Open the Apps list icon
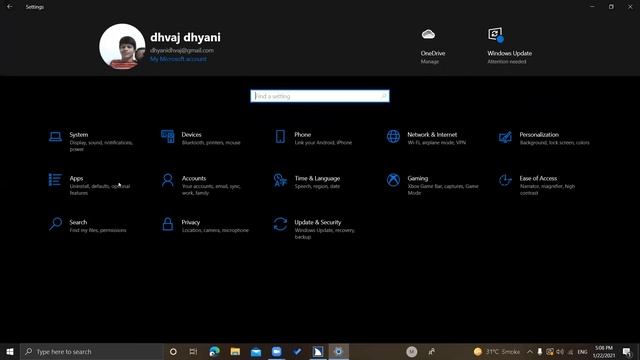The image size is (640, 360). coord(55,180)
